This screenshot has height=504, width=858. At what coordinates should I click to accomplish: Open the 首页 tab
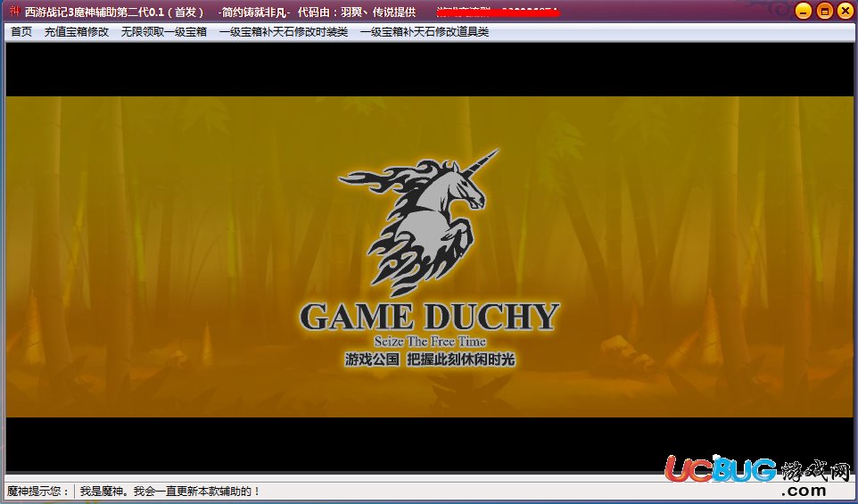21,32
